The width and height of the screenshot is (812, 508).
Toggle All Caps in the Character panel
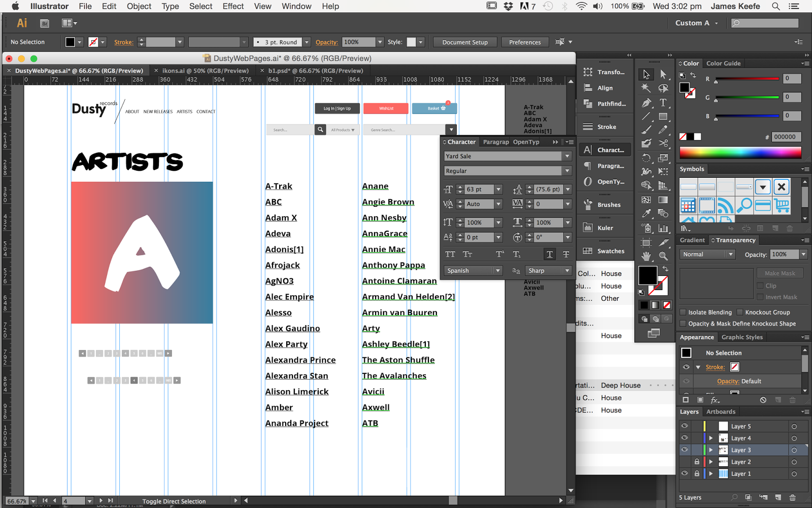(450, 254)
